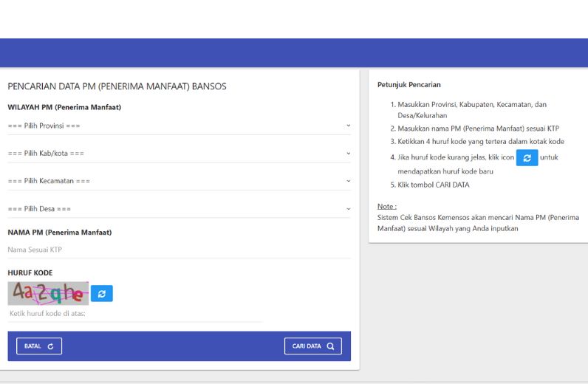Click the blue header bar at top
Screen dimensions: 588x384
coord(294,52)
